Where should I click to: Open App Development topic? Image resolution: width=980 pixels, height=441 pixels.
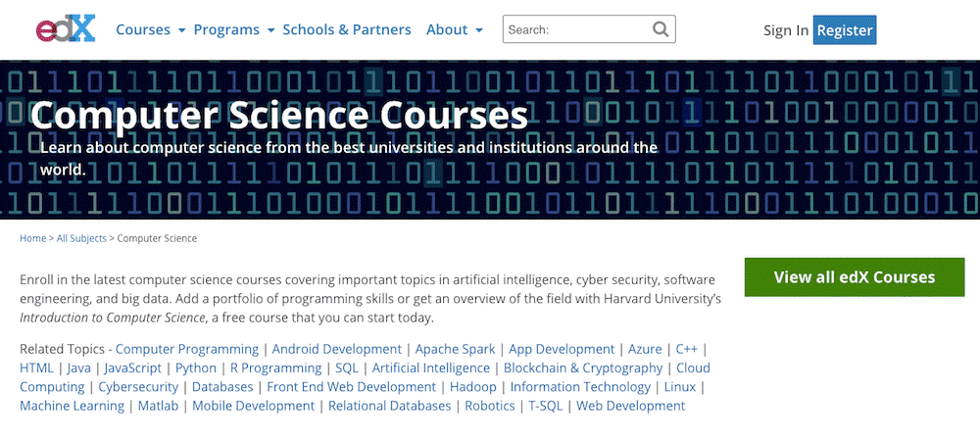pos(562,349)
